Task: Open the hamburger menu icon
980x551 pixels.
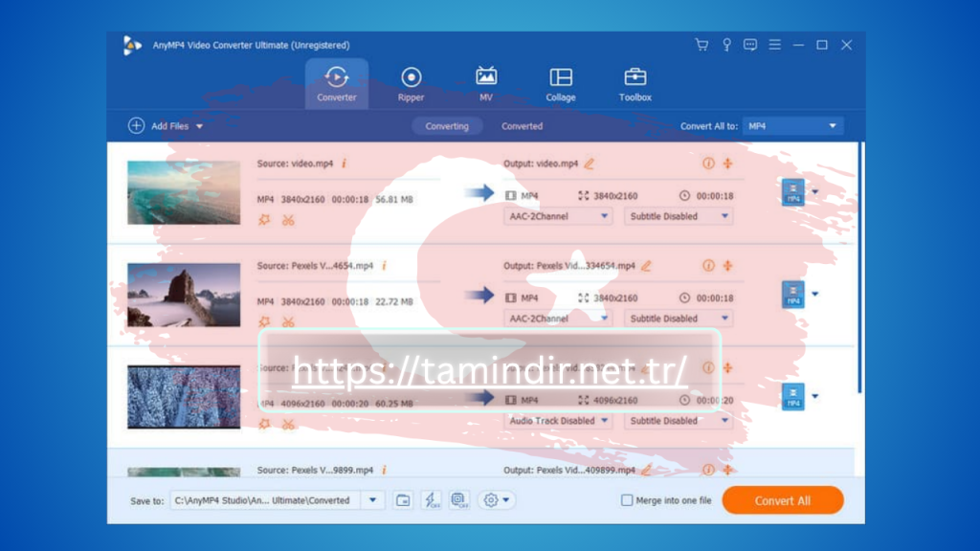Action: click(774, 45)
